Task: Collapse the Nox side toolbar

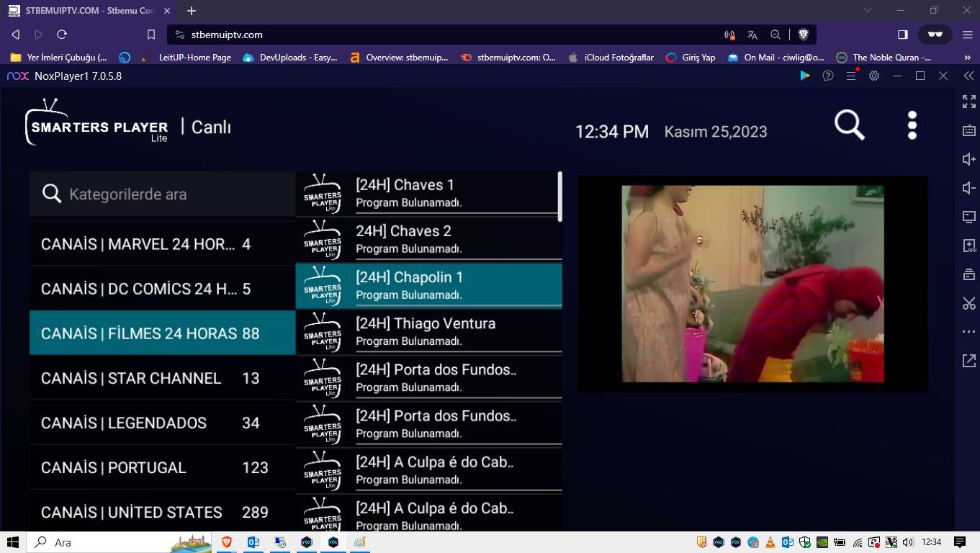Action: (x=969, y=76)
